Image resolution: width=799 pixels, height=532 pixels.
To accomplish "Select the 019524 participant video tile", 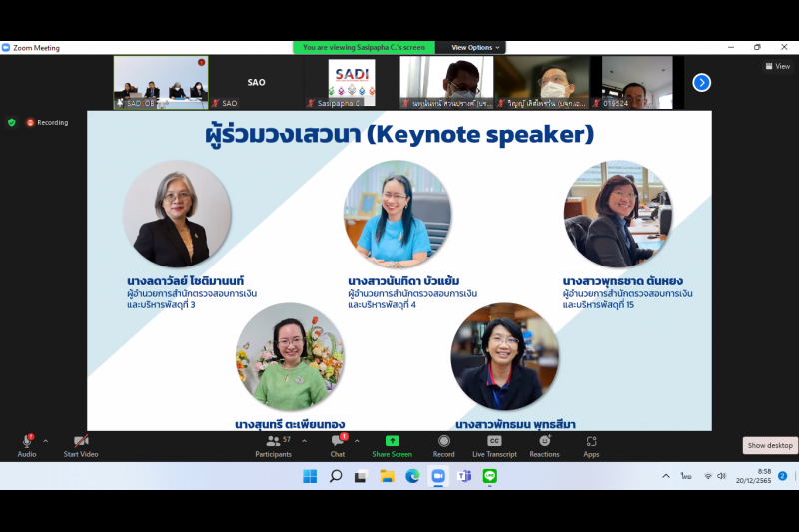I will (637, 83).
